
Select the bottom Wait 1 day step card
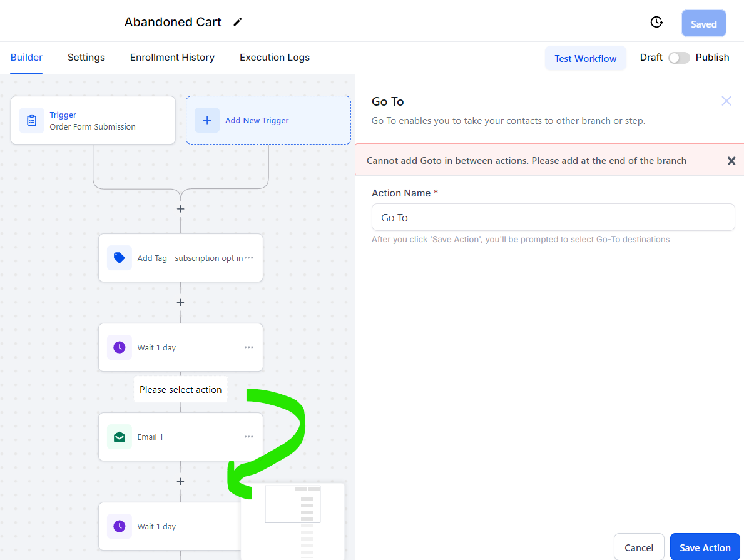[x=170, y=526]
